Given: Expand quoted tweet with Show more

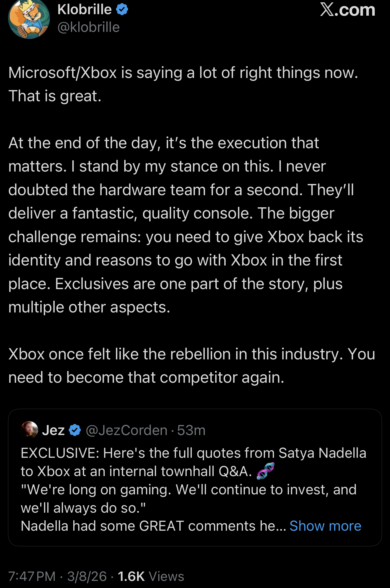Looking at the screenshot, I should click(x=325, y=526).
